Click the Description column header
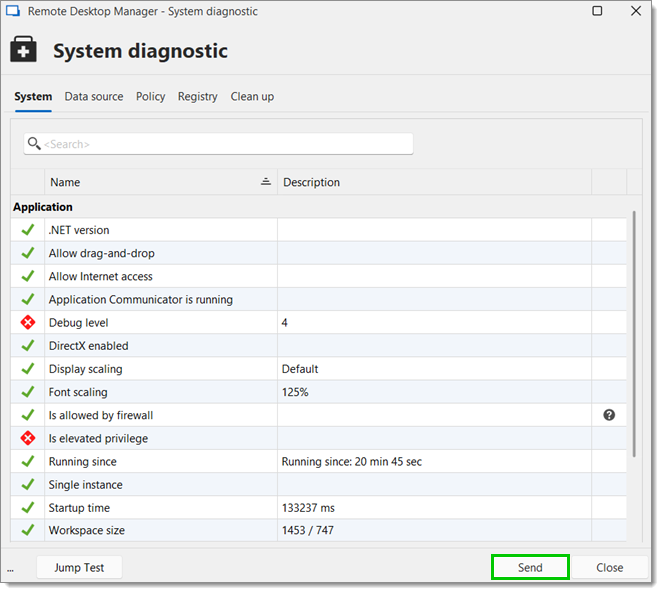The width and height of the screenshot is (662, 593). click(434, 182)
